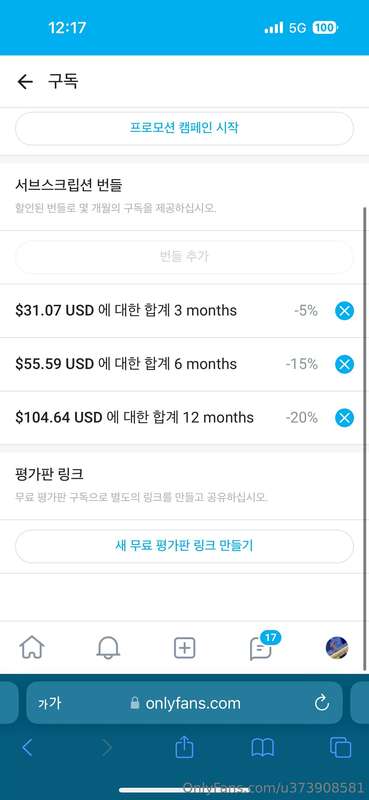The height and width of the screenshot is (800, 369).
Task: Delete the 12 months bundle
Action: point(345,418)
